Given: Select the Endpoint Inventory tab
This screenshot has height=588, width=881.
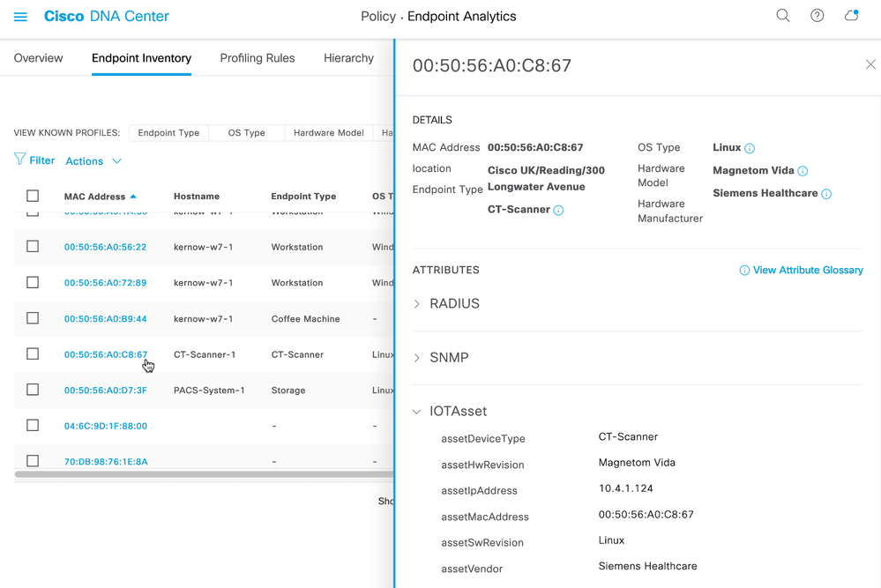Looking at the screenshot, I should tap(142, 58).
